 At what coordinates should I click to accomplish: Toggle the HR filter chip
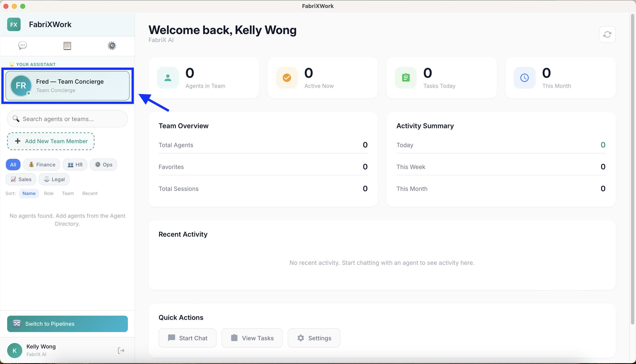[75, 165]
